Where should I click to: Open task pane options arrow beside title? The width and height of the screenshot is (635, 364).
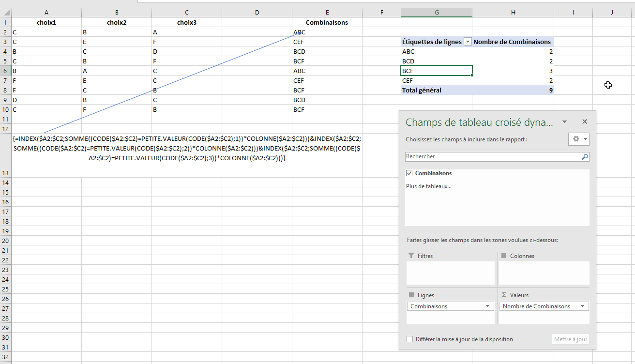[x=564, y=122]
